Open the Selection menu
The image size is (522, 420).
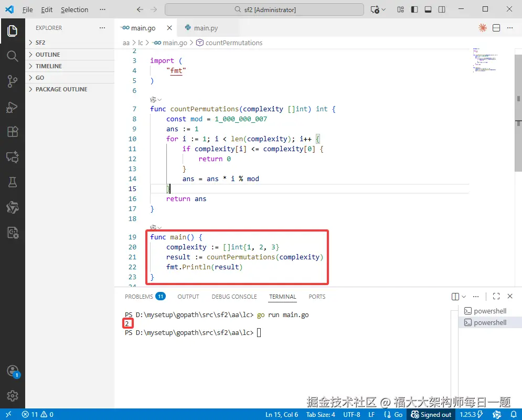(x=74, y=9)
